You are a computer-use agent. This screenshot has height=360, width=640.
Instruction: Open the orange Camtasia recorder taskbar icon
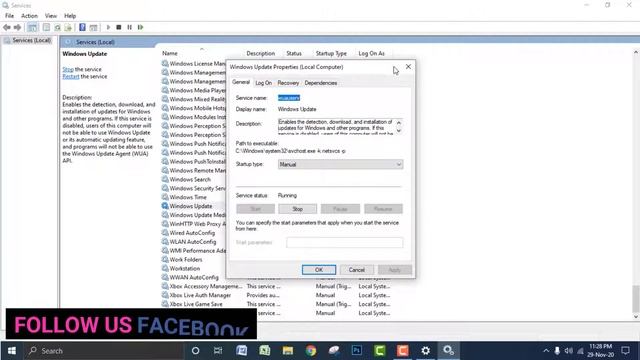[402, 351]
